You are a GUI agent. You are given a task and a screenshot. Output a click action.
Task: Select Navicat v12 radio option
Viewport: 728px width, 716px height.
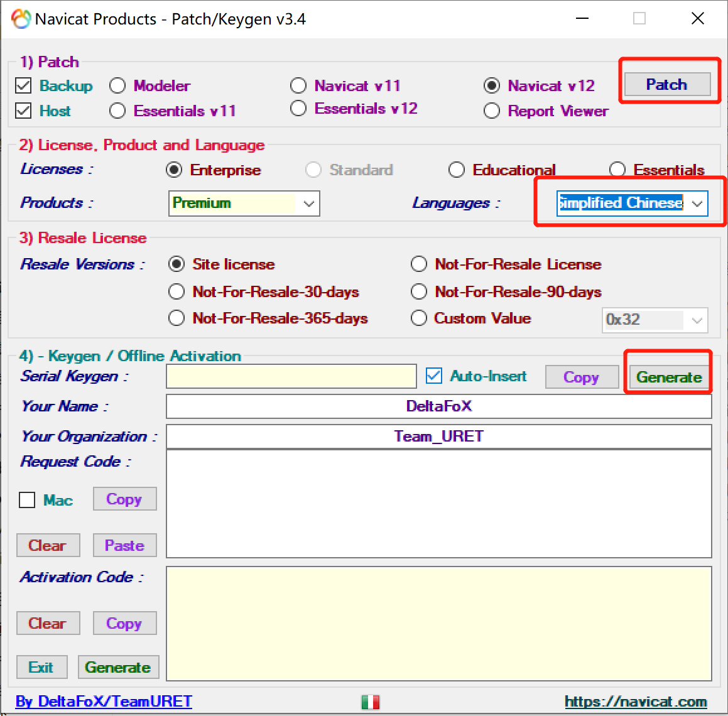492,85
